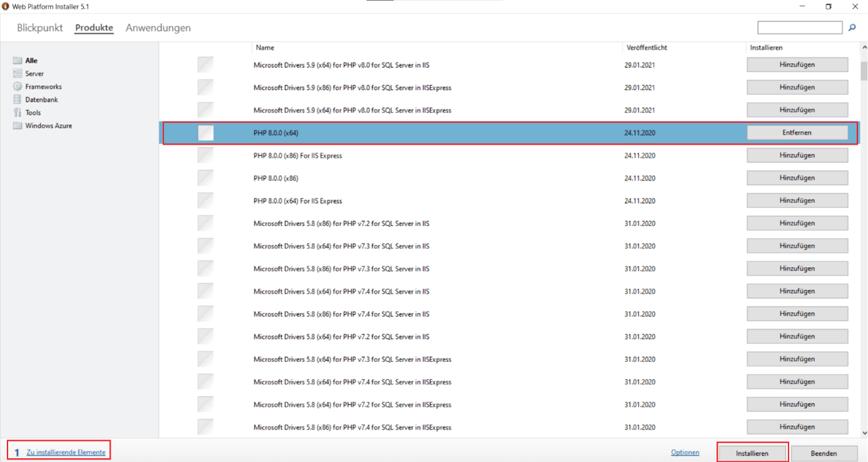Click the search magnifier icon
This screenshot has width=868, height=462.
click(x=852, y=28)
